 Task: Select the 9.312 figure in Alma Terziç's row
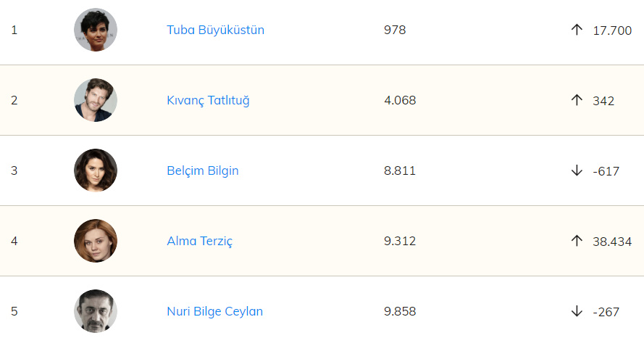(x=400, y=241)
